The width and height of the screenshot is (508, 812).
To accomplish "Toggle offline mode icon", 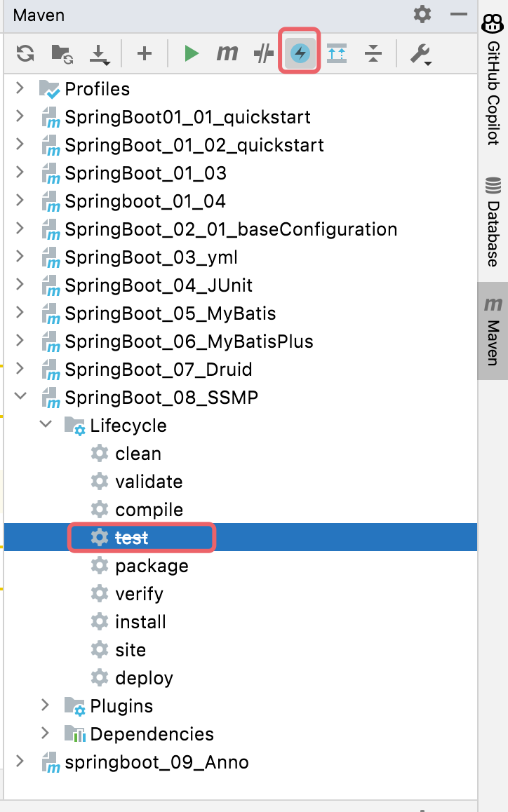I will point(263,53).
